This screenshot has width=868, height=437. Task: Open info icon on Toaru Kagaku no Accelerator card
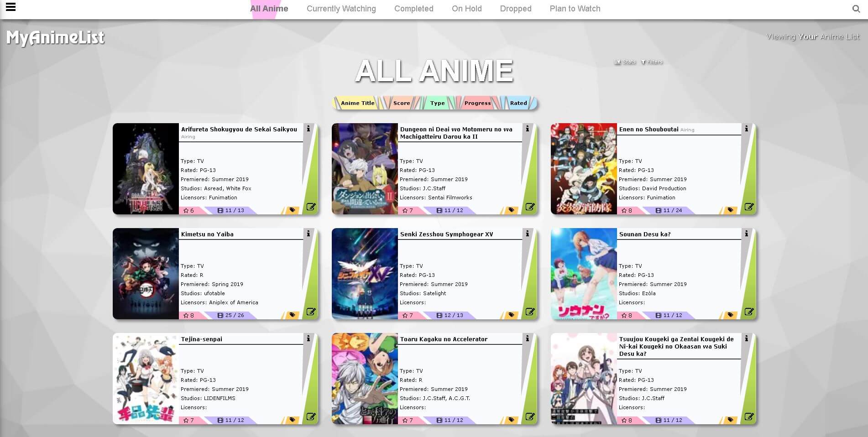click(528, 339)
